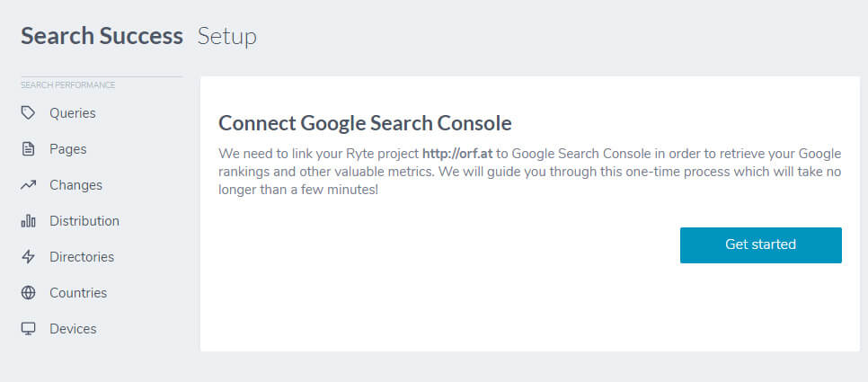
Task: Click the Search Performance section label
Action: (x=68, y=85)
